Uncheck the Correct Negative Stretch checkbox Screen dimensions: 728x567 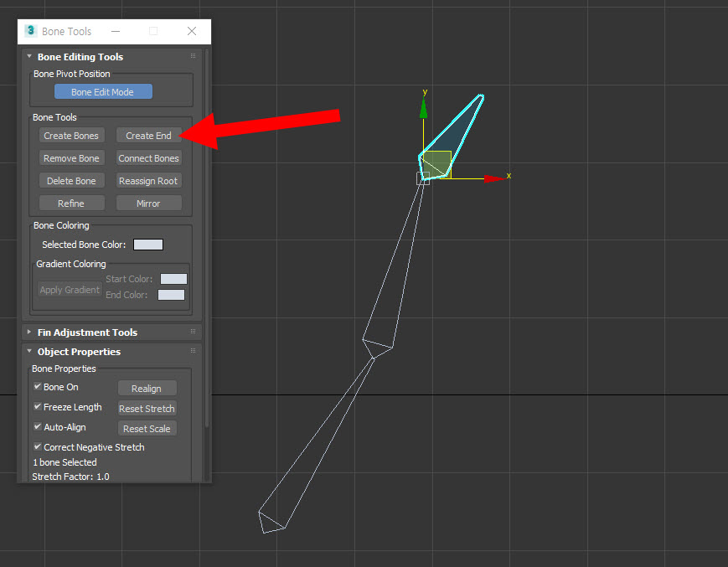tap(38, 446)
